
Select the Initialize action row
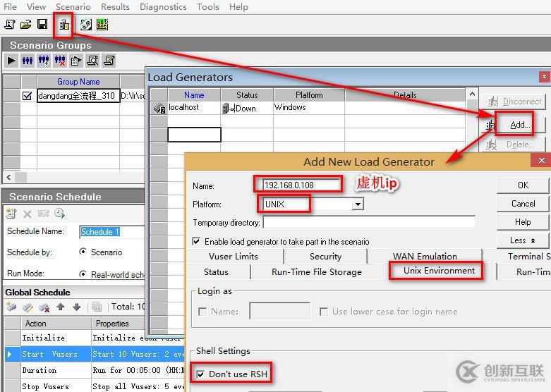coord(95,338)
